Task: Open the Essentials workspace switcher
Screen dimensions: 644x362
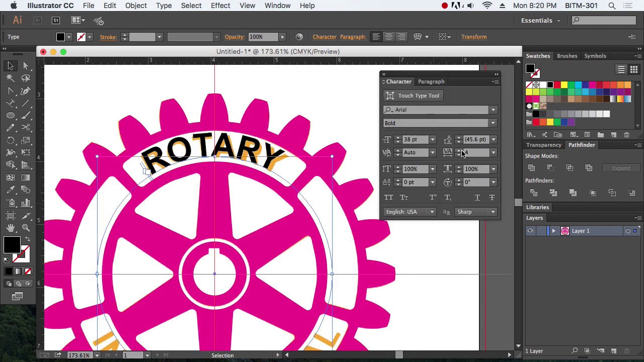Action: [x=541, y=21]
